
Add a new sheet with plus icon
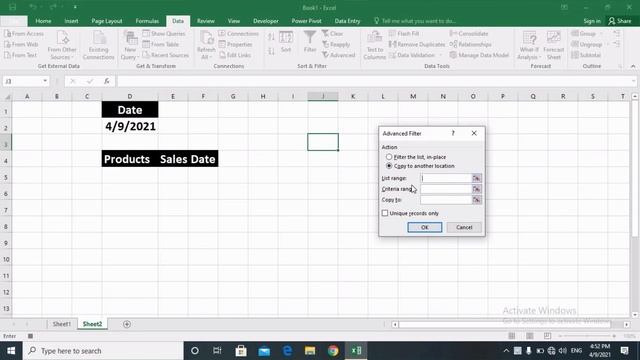coord(127,324)
